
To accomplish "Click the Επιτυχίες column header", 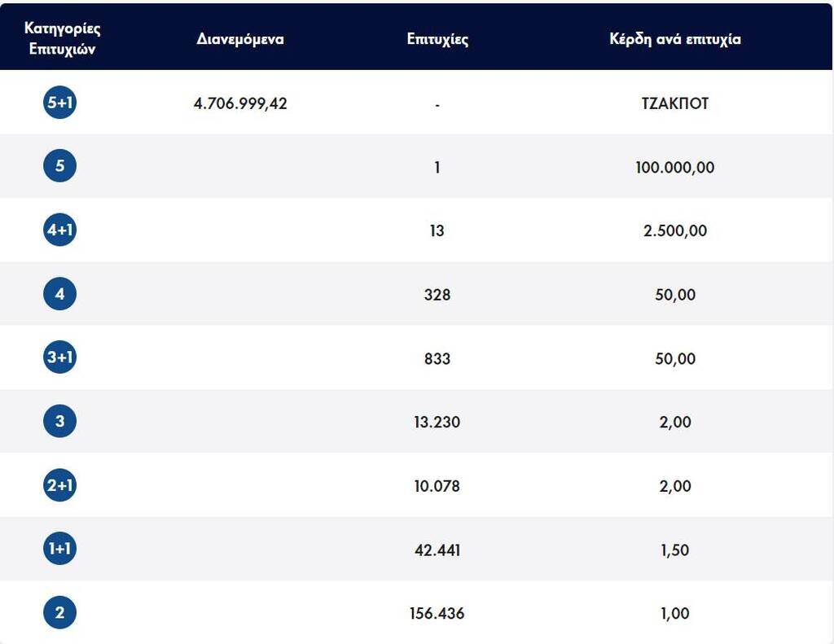I will click(437, 39).
